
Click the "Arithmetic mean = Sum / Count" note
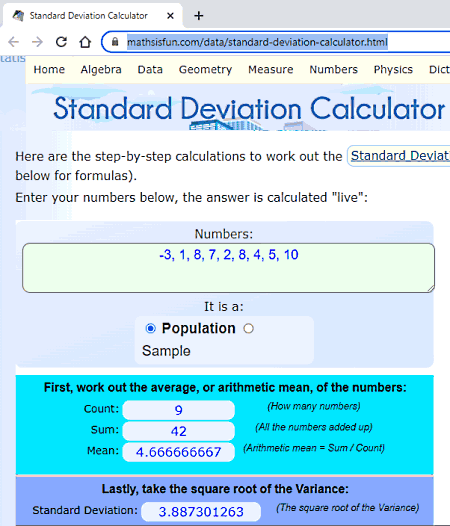(x=314, y=448)
